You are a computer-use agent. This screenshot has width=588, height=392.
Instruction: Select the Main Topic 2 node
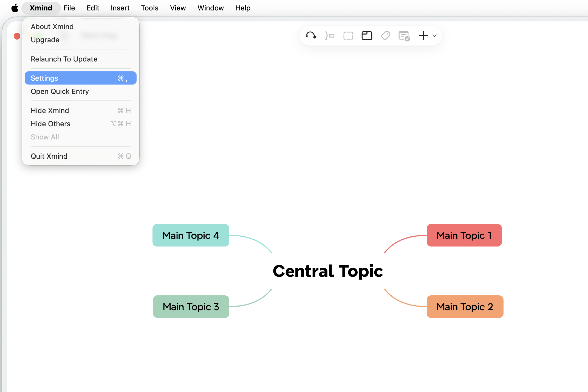[465, 307]
